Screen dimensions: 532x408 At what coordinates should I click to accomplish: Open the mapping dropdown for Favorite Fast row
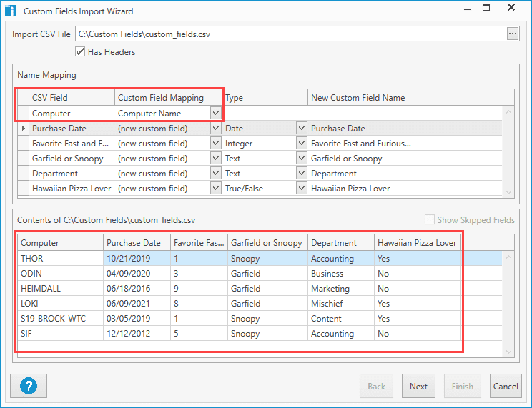216,143
